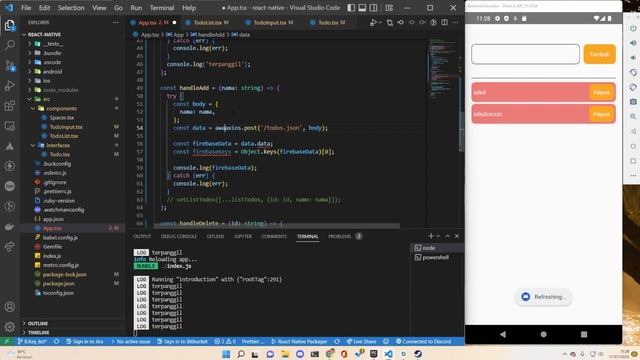Viewport: 640px width, 360px height.
Task: Expand the OUTLINE section
Action: click(38, 323)
